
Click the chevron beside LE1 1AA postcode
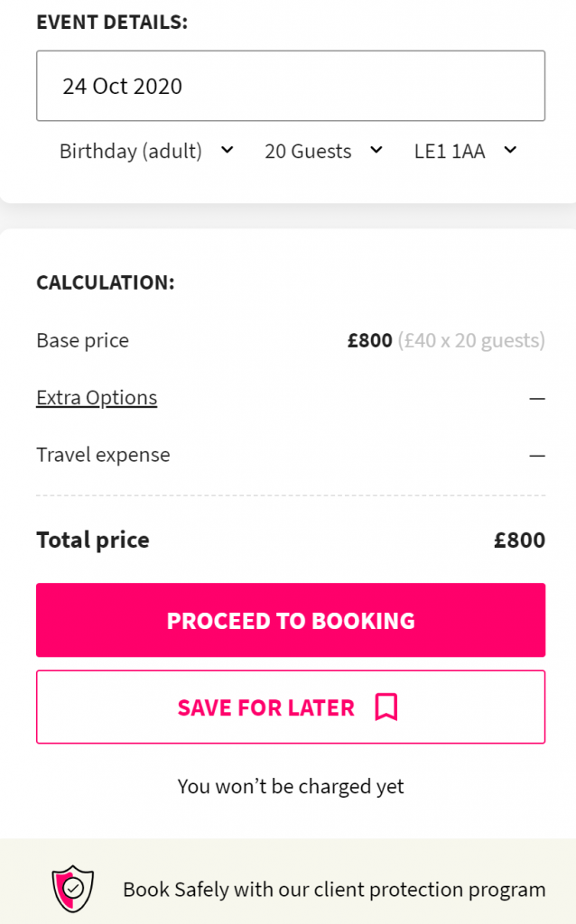[x=510, y=150]
